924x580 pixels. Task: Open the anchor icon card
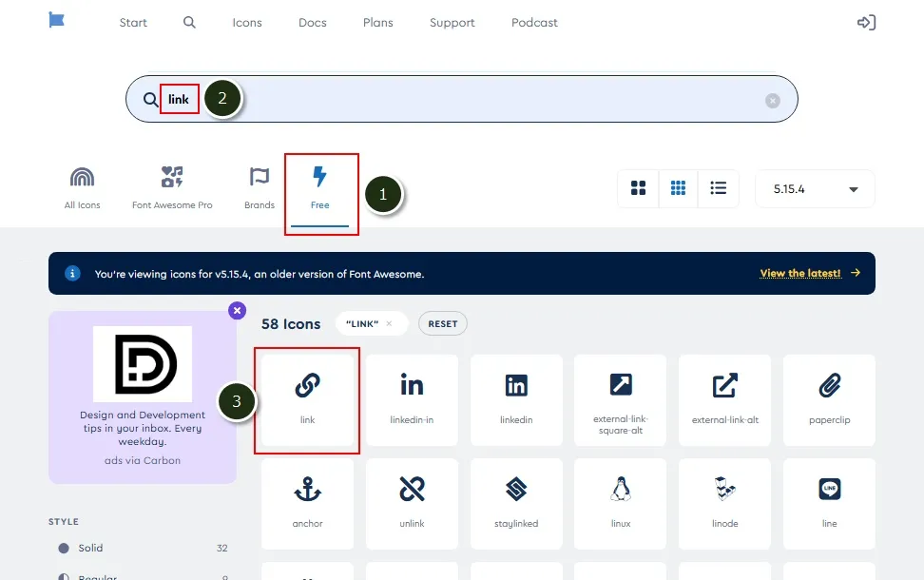tap(307, 504)
